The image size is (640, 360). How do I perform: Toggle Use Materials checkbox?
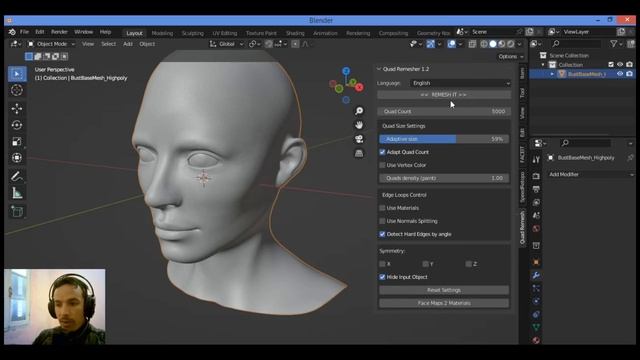pyautogui.click(x=382, y=208)
